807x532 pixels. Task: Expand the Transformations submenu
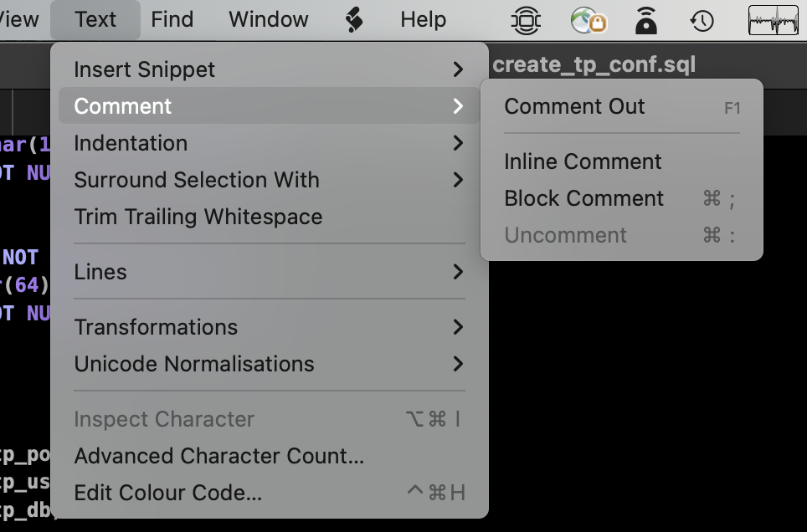coord(156,327)
